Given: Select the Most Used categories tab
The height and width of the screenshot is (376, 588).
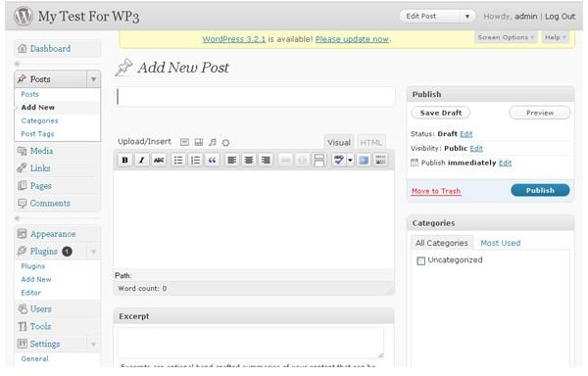Looking at the screenshot, I should point(500,243).
